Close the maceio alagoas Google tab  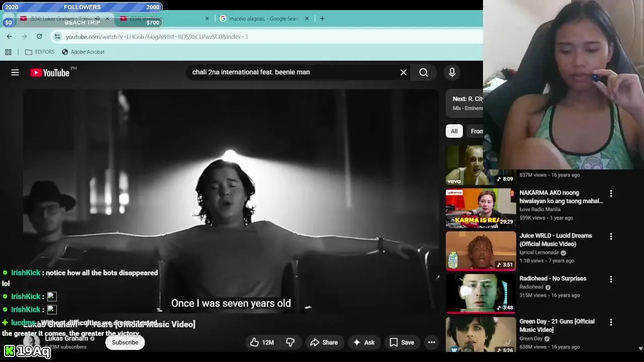click(x=307, y=19)
